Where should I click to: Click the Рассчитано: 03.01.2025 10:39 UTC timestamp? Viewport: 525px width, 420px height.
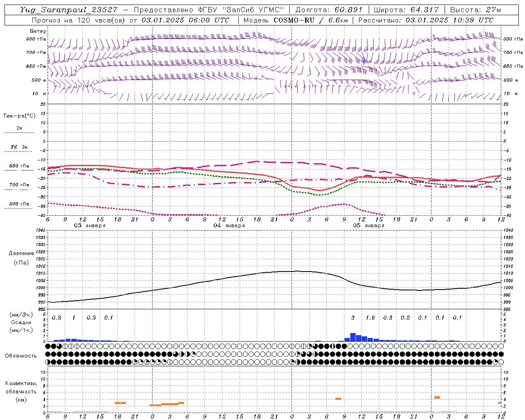(426, 20)
